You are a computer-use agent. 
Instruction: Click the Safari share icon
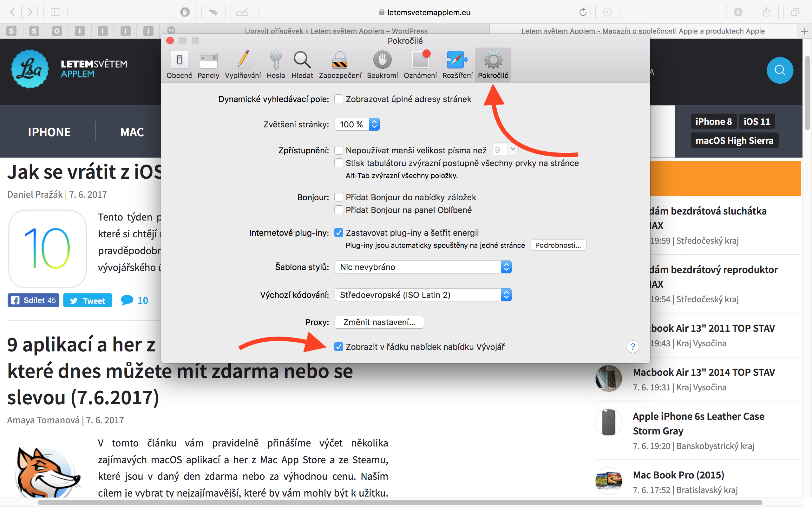click(x=766, y=12)
